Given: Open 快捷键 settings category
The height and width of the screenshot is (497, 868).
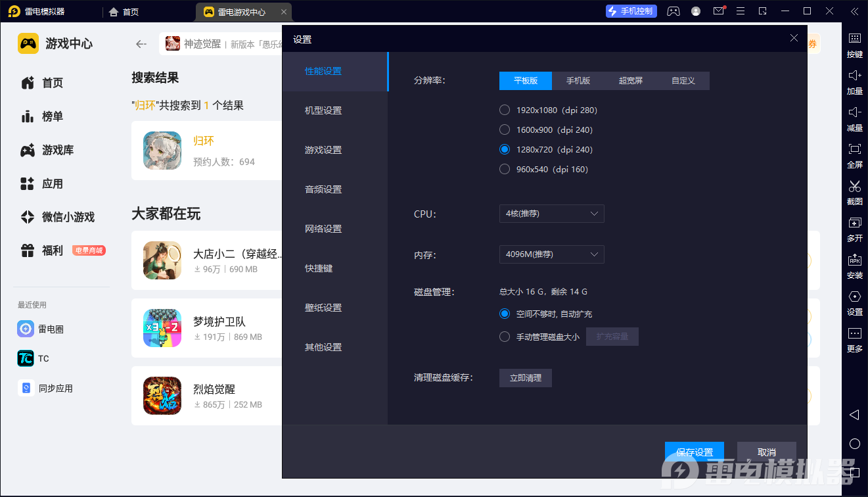Looking at the screenshot, I should [x=335, y=268].
